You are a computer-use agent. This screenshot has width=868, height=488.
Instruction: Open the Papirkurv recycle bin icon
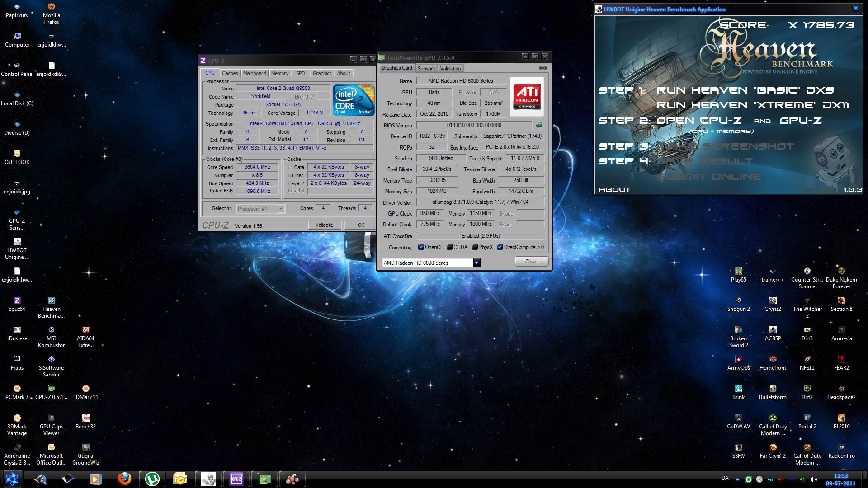[17, 10]
